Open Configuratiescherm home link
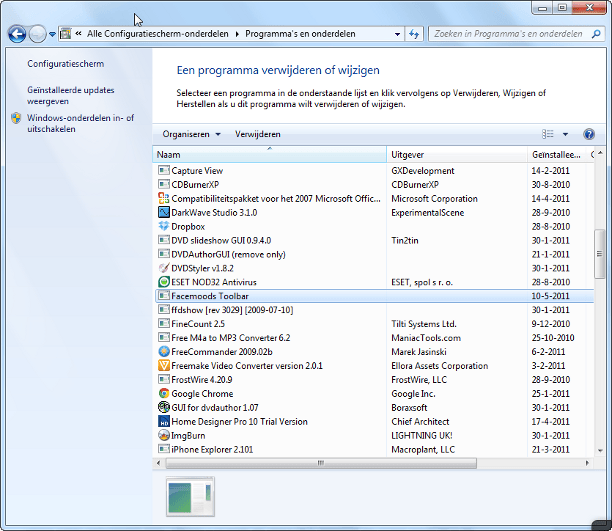 pos(66,64)
